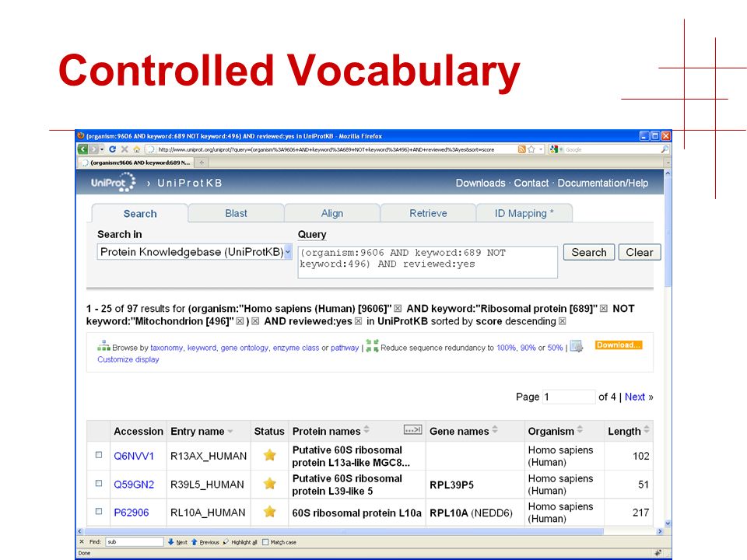Click the Search button

coord(589,252)
